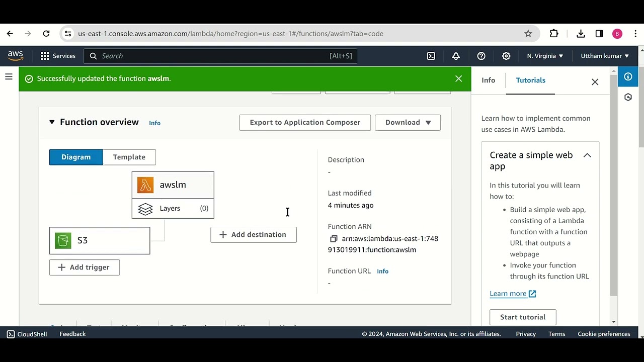Open CloudShell from the footer

tap(27, 334)
